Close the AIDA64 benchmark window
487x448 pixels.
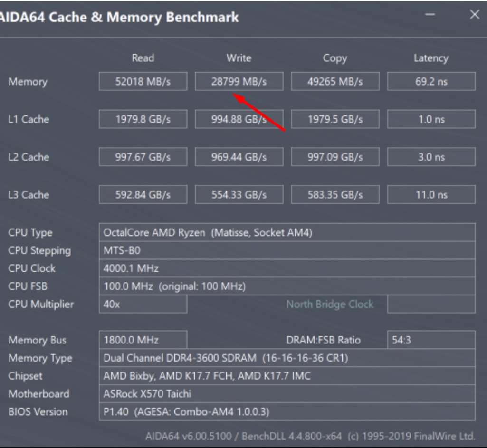click(x=474, y=15)
